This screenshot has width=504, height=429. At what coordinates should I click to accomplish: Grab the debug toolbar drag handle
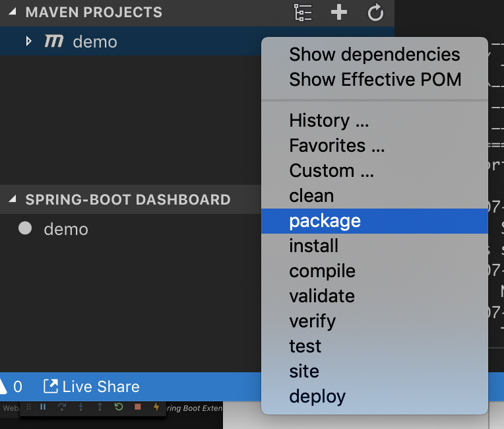coord(28,407)
